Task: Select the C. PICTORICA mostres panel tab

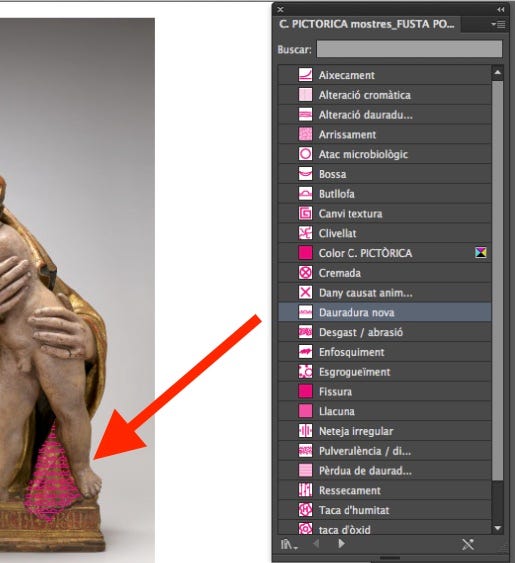Action: point(367,24)
